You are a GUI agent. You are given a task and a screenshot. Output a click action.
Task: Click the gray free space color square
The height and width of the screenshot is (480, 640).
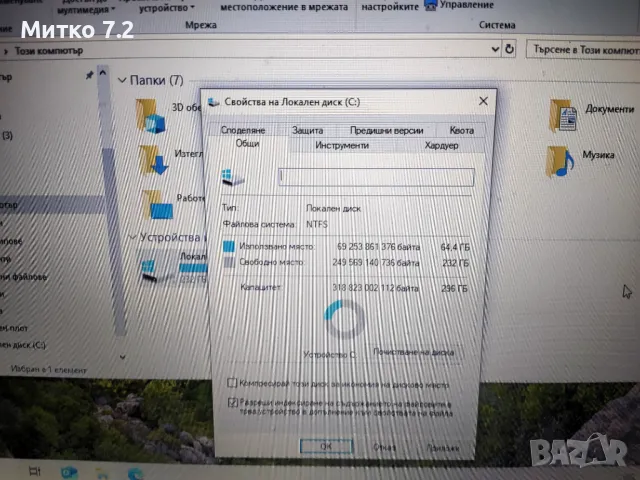point(229,262)
